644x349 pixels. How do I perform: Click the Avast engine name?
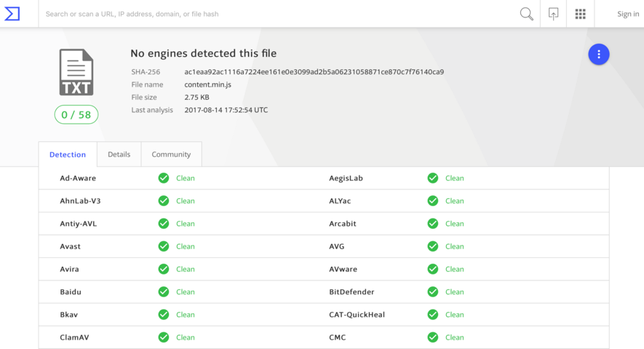pyautogui.click(x=70, y=246)
